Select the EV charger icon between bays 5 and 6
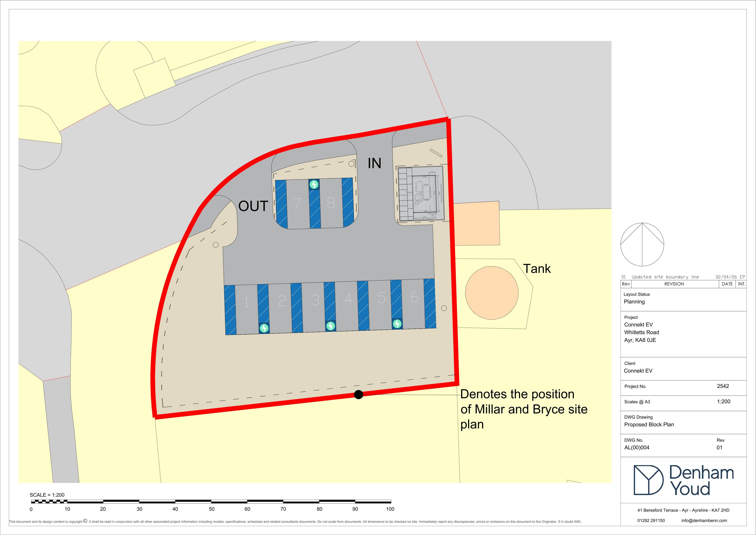 click(397, 324)
